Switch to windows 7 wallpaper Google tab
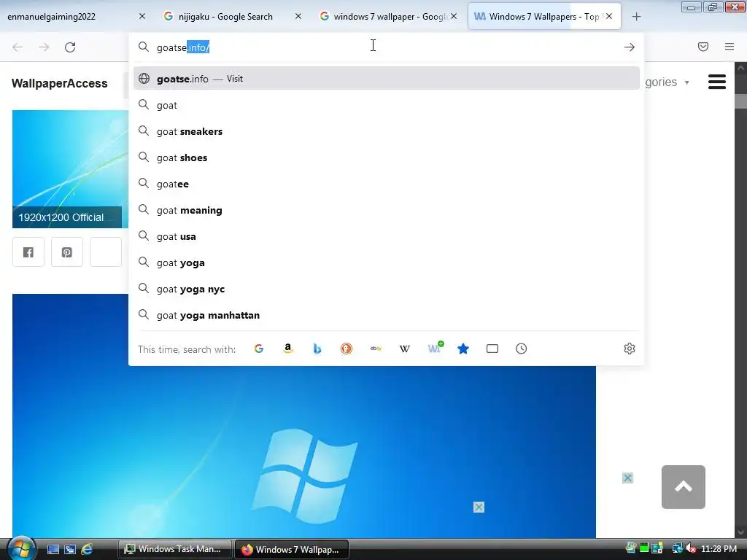The width and height of the screenshot is (747, 560). (390, 17)
